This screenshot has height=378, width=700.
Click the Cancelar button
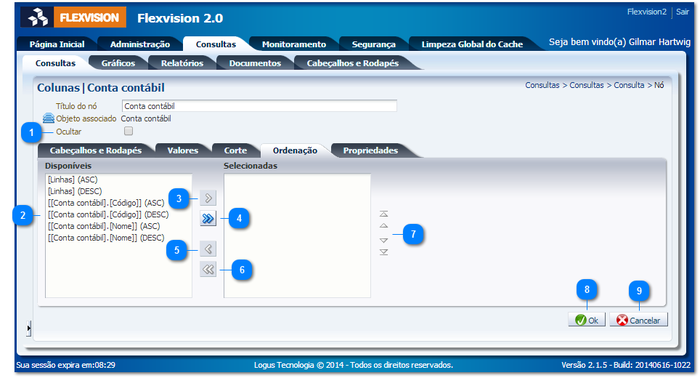pyautogui.click(x=638, y=320)
